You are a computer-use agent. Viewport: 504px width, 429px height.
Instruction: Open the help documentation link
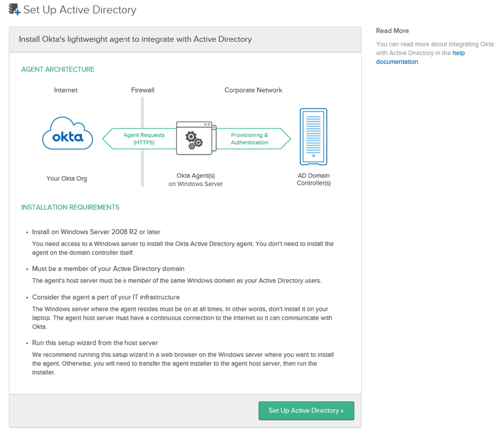397,62
